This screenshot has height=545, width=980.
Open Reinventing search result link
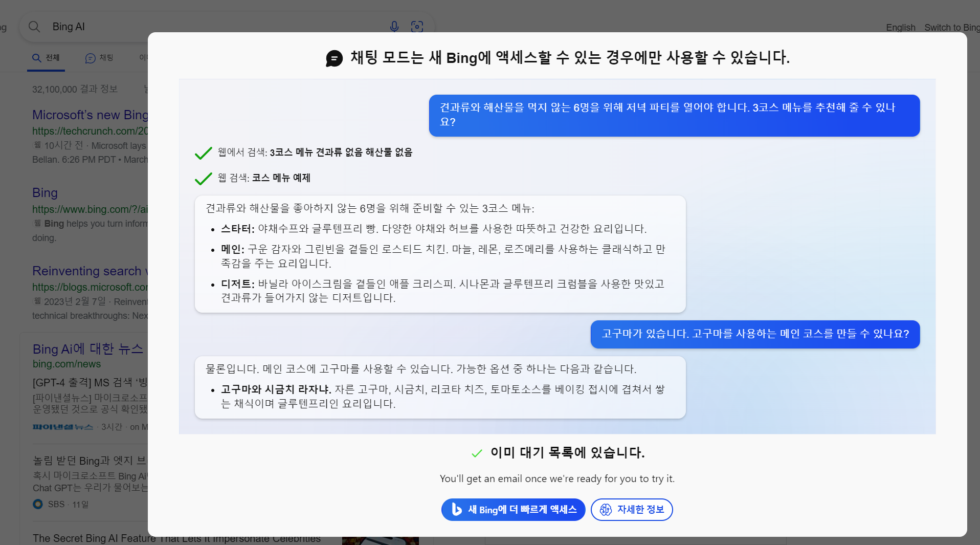pyautogui.click(x=90, y=271)
